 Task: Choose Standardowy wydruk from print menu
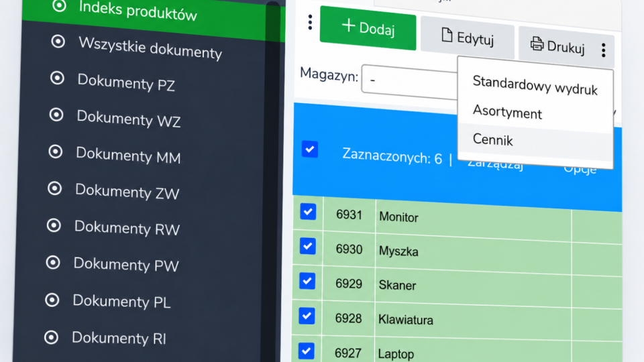pos(535,86)
